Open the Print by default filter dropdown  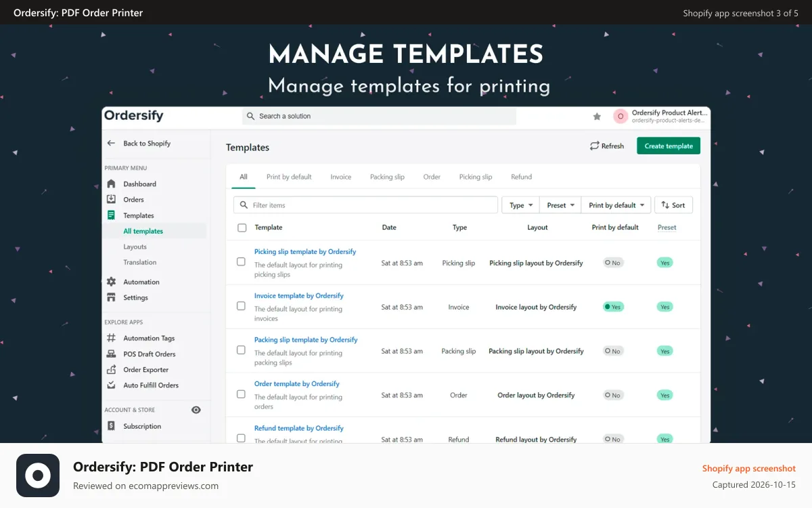tap(616, 205)
